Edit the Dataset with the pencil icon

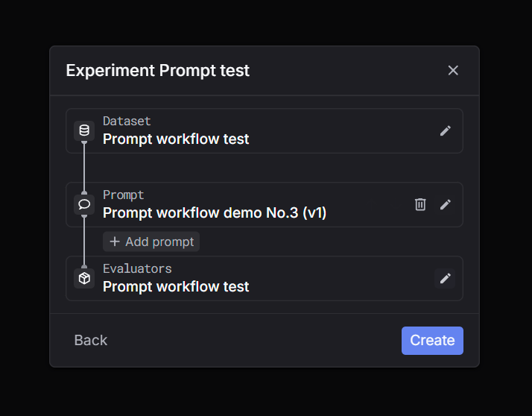(x=446, y=130)
